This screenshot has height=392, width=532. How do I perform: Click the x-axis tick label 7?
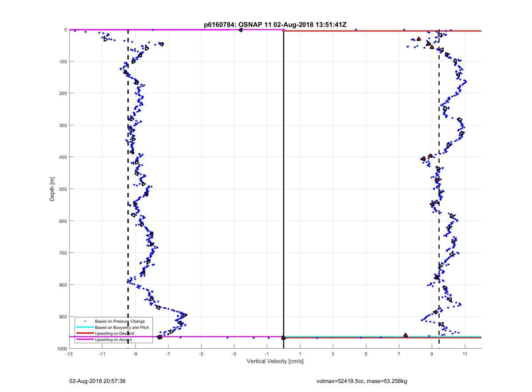tap(399, 354)
